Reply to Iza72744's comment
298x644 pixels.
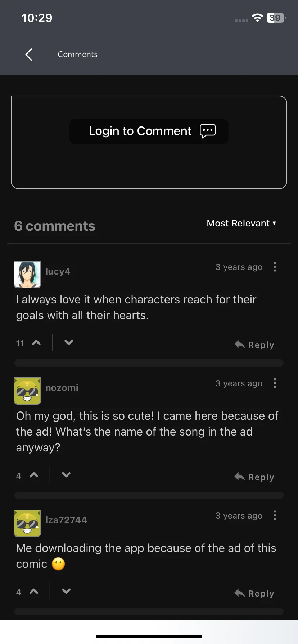[254, 593]
